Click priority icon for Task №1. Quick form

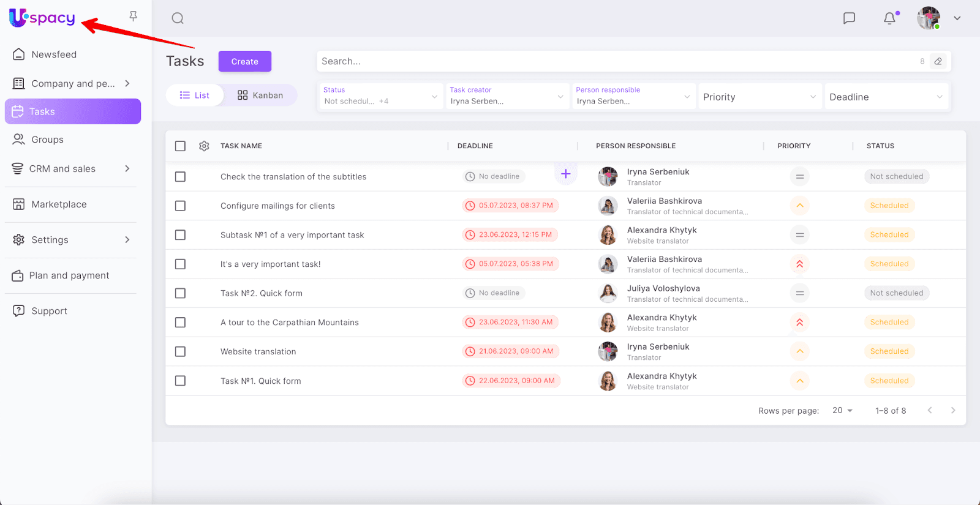click(x=800, y=381)
